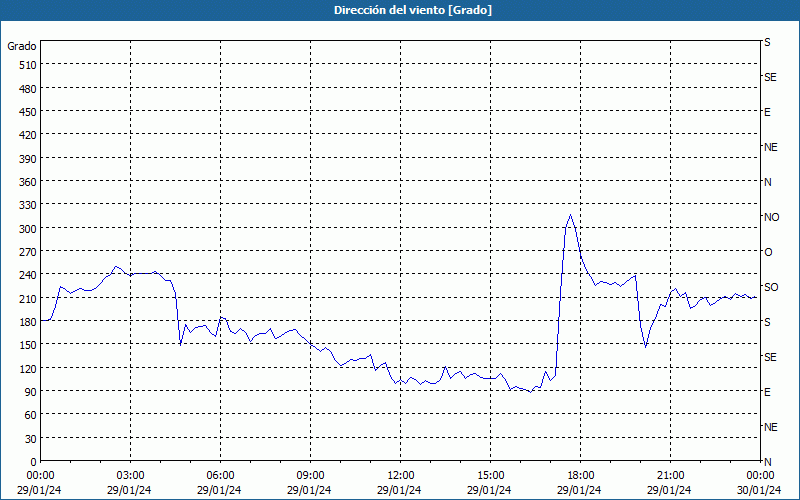Click the chart title 'Dirección del viento [Grado]'
Screen dimensions: 800x500
[413, 10]
